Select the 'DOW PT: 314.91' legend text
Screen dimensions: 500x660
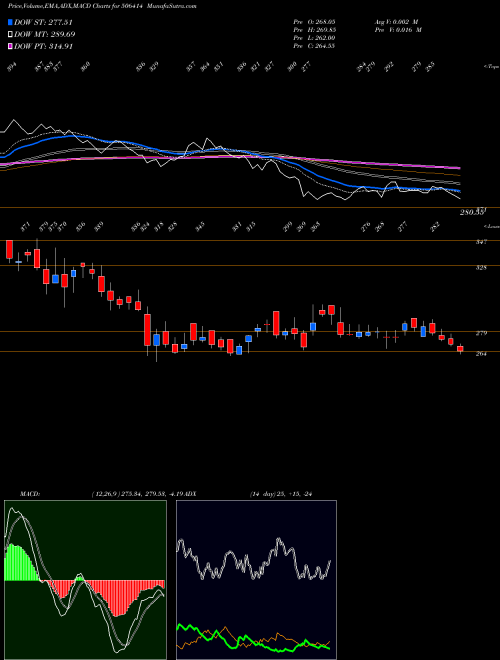[x=43, y=46]
